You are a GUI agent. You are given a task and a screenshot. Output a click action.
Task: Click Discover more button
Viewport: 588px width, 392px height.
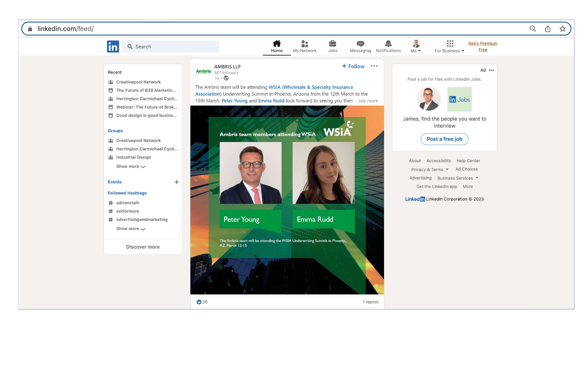tap(143, 247)
